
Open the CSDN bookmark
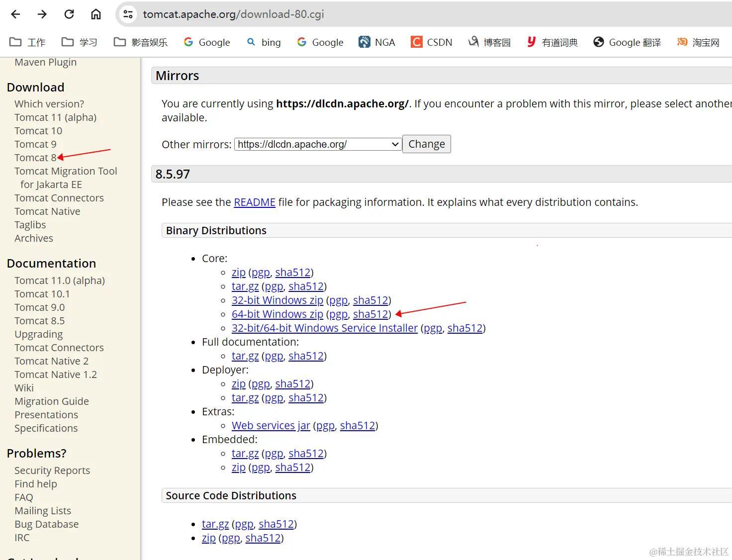click(x=432, y=42)
